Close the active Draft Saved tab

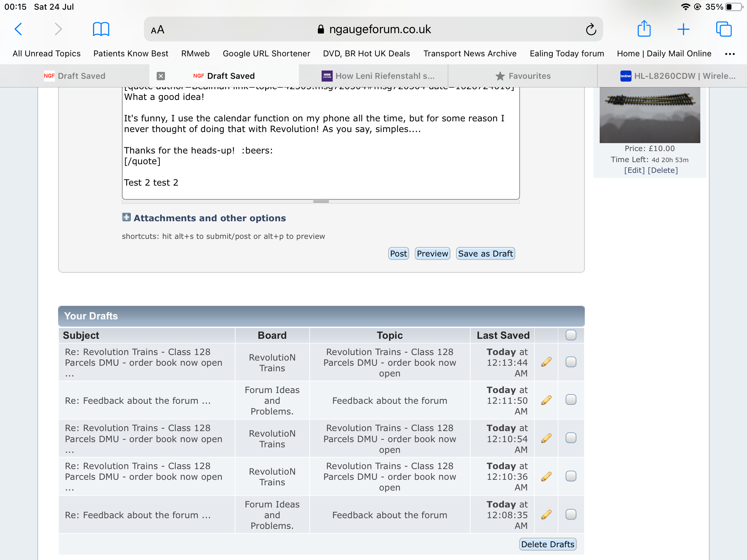pos(161,76)
